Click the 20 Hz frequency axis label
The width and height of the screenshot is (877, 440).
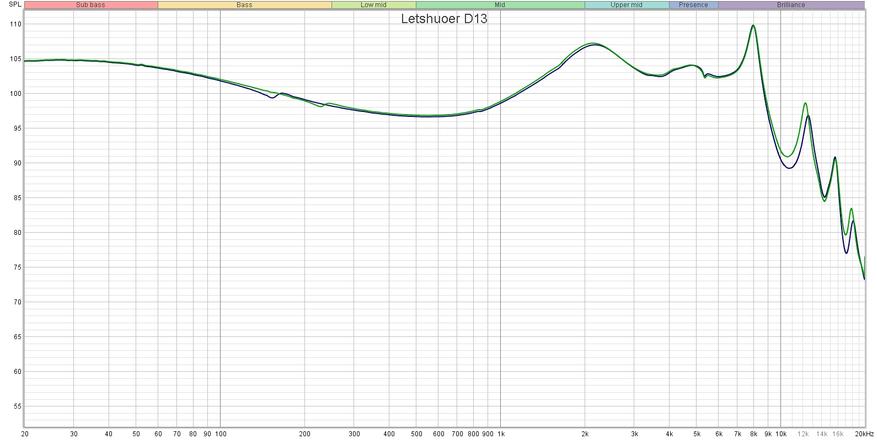pos(25,434)
